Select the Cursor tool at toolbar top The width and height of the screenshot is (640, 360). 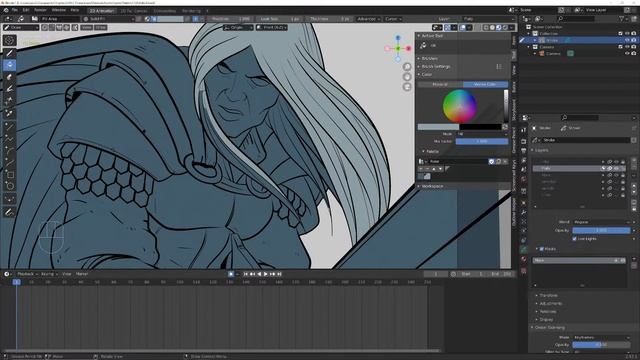click(10, 40)
